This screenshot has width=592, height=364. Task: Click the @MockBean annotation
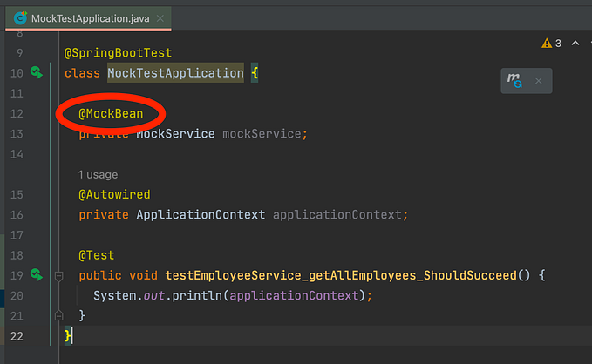pyautogui.click(x=111, y=113)
